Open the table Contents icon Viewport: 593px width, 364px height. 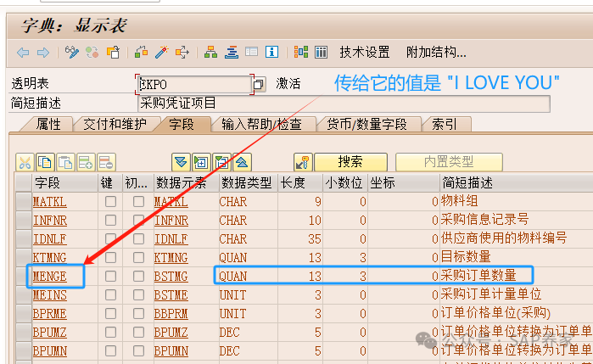[x=321, y=52]
